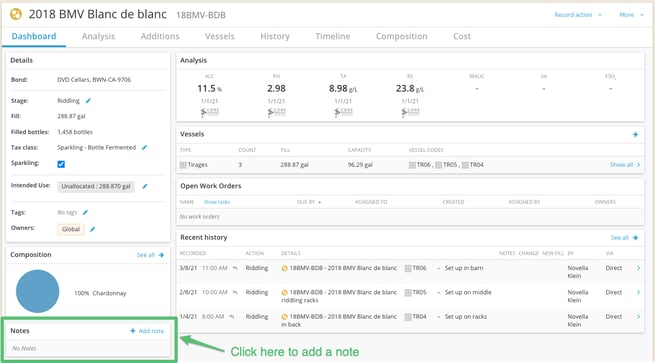Viewport: 655px width, 363px height.
Task: Click Show tasks in Open Work Orders
Action: point(217,202)
